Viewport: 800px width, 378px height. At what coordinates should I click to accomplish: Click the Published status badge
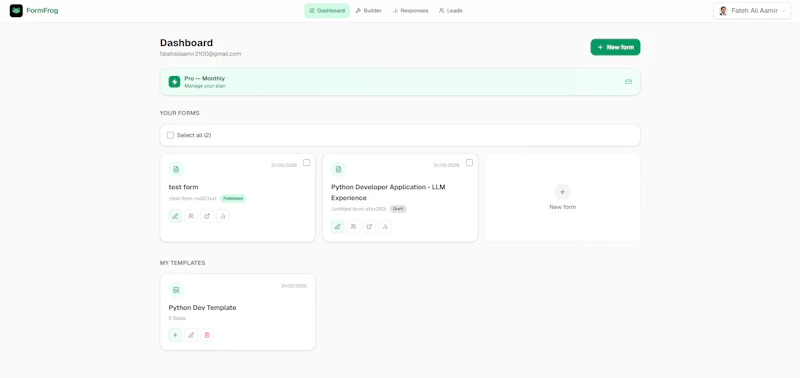coord(233,198)
